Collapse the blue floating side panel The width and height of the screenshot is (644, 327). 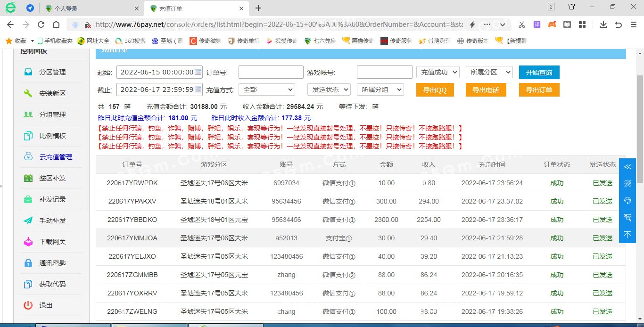coord(627,167)
